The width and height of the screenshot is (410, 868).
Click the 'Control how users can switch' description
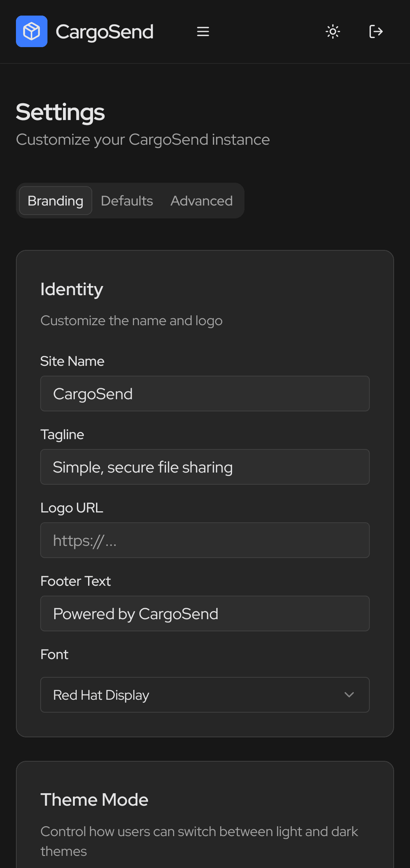(199, 841)
